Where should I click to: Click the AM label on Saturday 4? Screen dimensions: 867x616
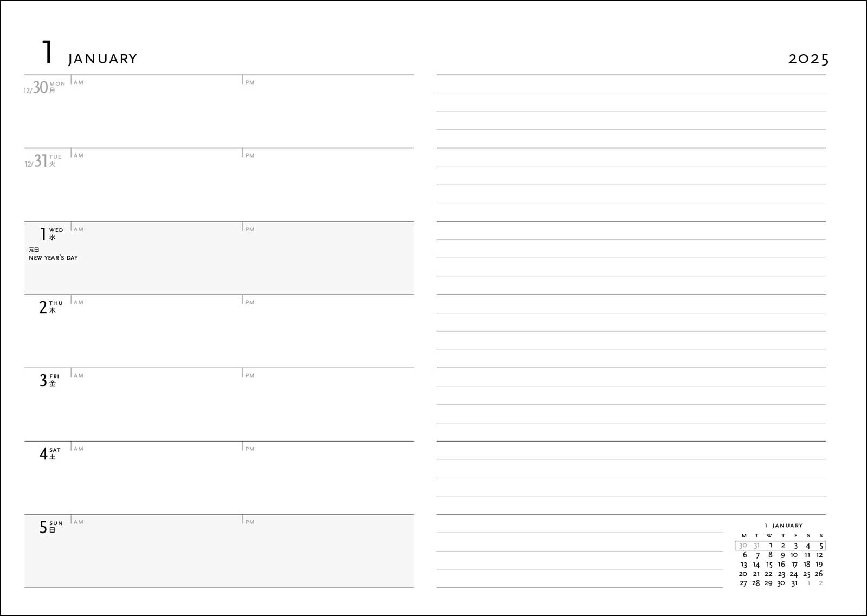79,449
